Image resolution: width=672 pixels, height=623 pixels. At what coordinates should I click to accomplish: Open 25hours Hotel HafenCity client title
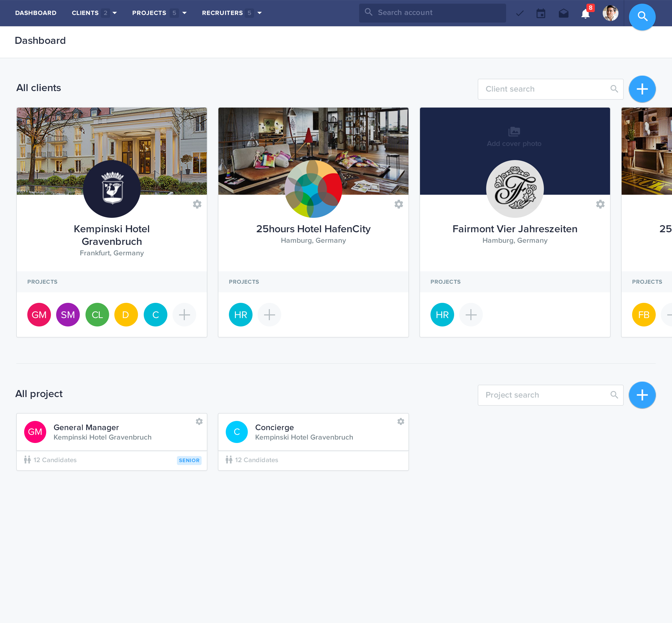[x=314, y=229]
